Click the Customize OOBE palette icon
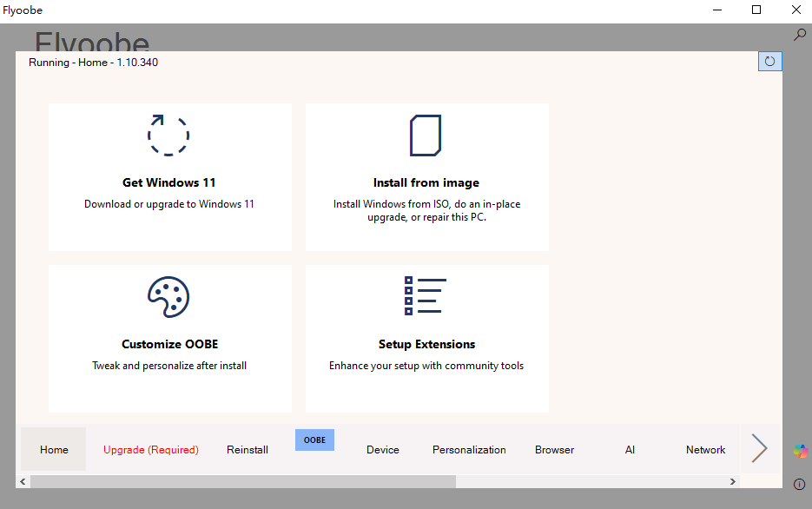Screen dimensions: 812x509 (x=168, y=297)
